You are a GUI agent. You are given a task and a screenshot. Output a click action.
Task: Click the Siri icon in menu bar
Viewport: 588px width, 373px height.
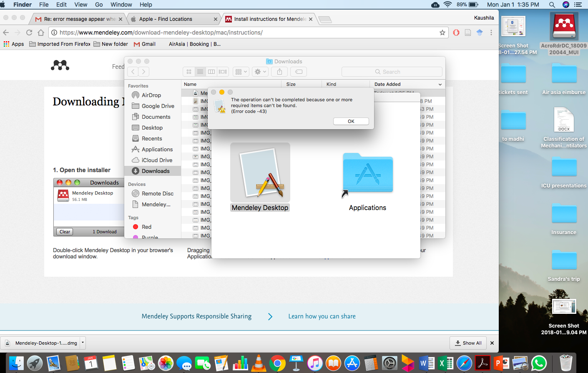pos(565,5)
